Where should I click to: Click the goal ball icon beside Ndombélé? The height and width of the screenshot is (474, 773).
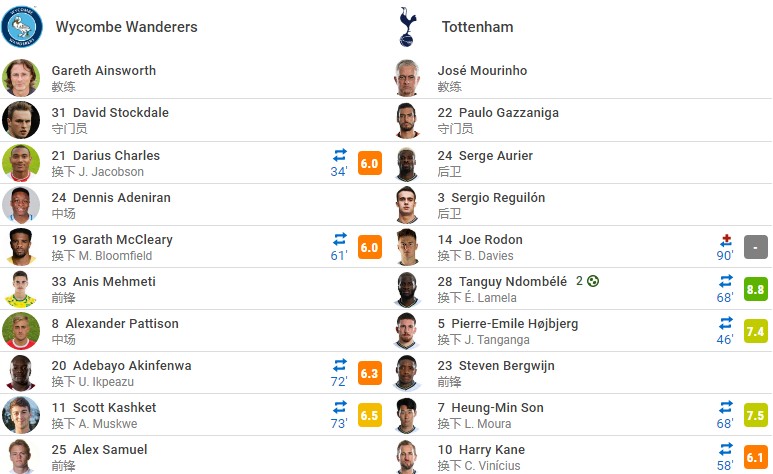click(x=593, y=281)
